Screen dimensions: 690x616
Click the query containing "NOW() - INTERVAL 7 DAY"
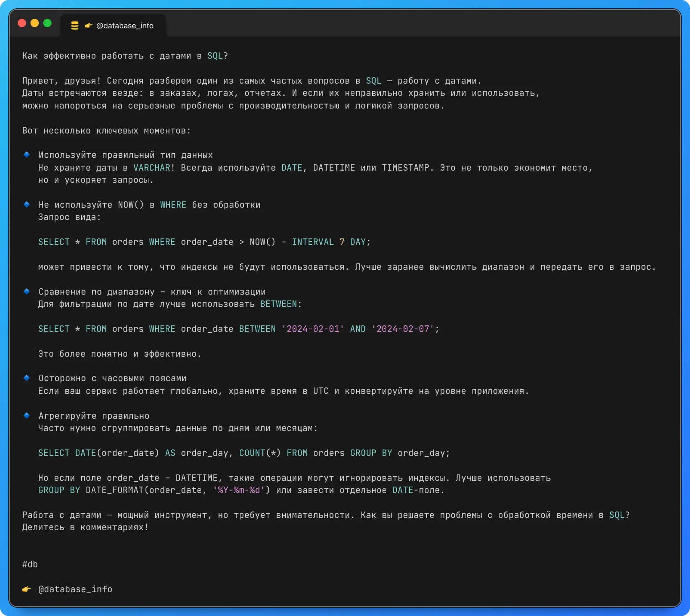tap(204, 242)
